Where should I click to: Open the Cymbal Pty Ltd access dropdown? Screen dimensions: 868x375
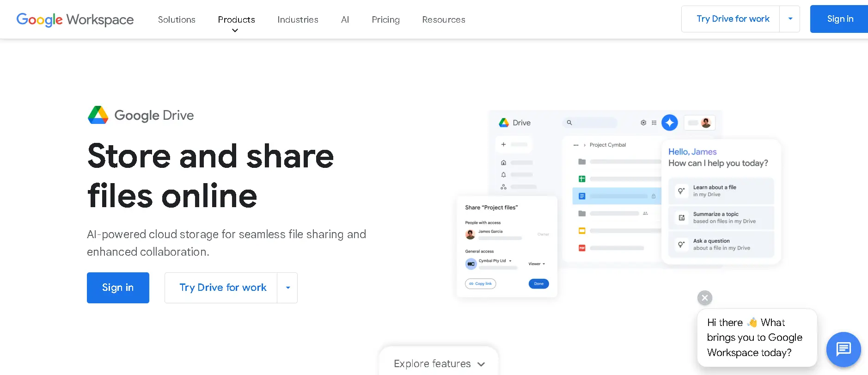click(495, 261)
